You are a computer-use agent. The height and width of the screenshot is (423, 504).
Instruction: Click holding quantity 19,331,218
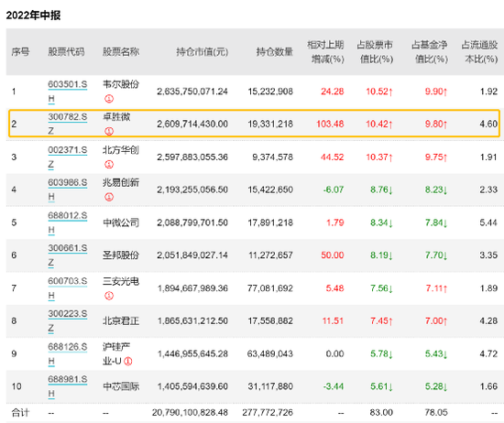point(270,124)
